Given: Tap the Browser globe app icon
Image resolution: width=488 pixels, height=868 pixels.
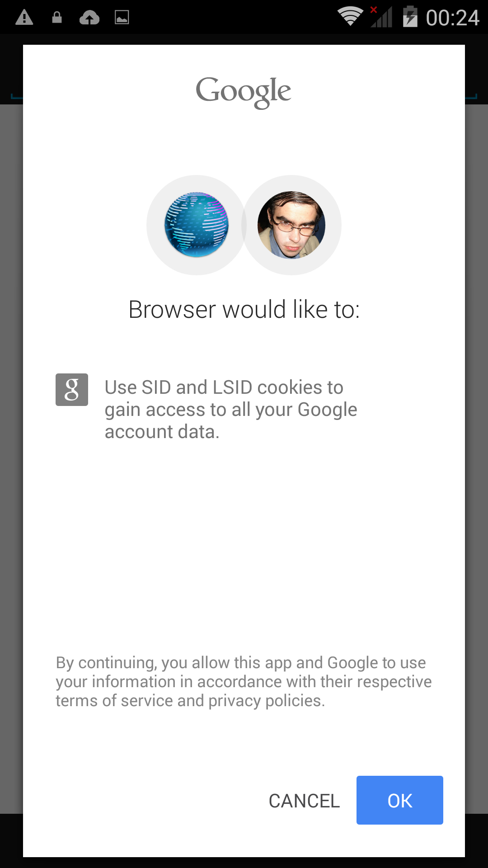Looking at the screenshot, I should click(x=197, y=225).
